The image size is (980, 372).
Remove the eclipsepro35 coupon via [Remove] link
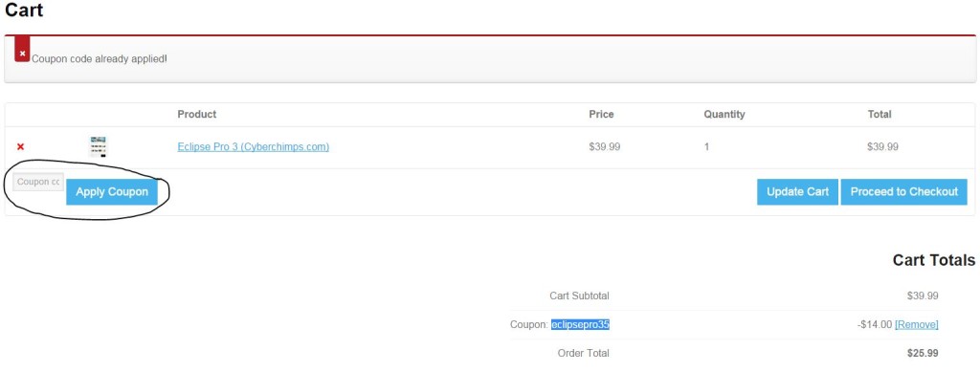click(916, 324)
